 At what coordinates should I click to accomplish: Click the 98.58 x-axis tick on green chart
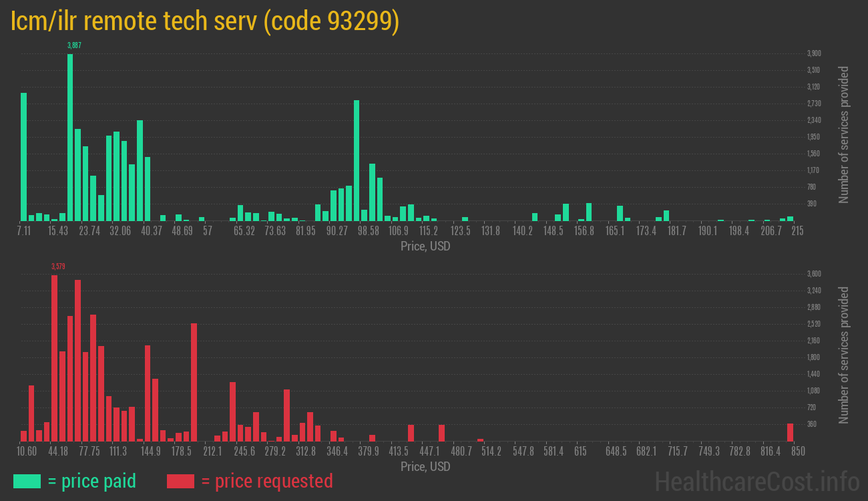pos(368,231)
